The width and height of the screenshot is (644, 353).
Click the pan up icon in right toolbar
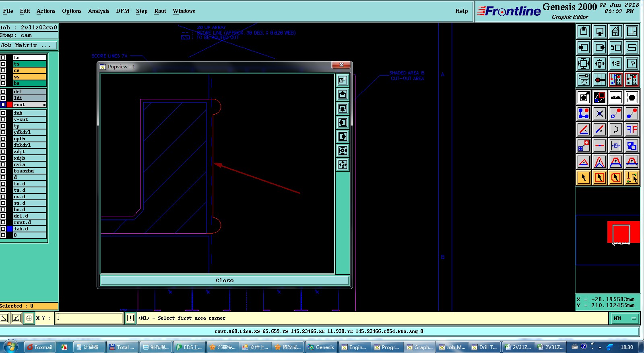[x=584, y=31]
